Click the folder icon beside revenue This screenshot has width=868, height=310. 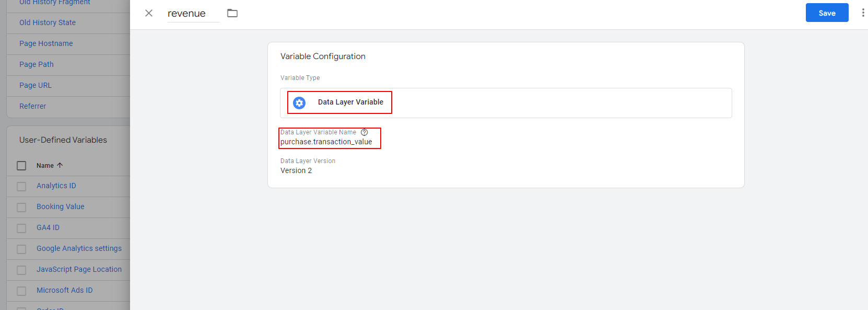[232, 13]
